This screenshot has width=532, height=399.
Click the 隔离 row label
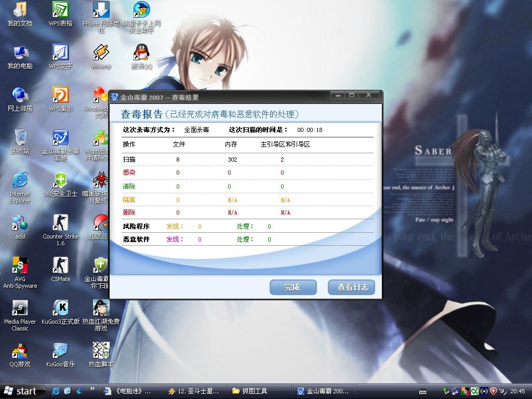click(x=129, y=200)
